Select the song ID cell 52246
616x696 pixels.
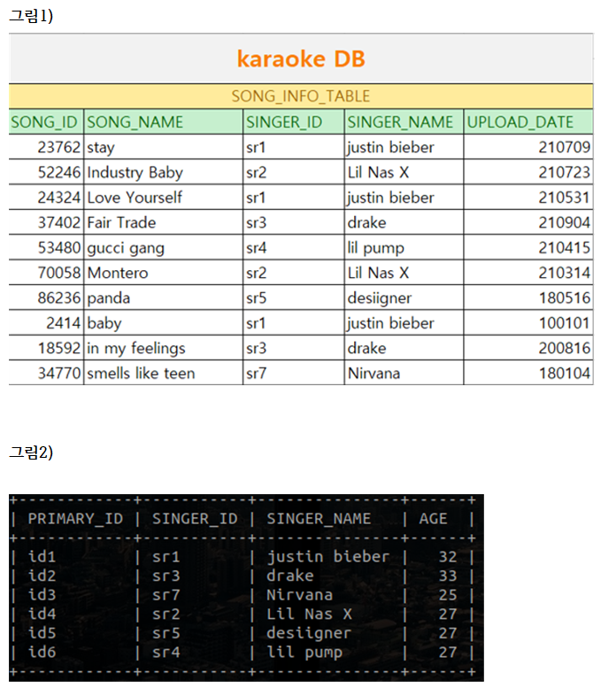click(x=46, y=172)
